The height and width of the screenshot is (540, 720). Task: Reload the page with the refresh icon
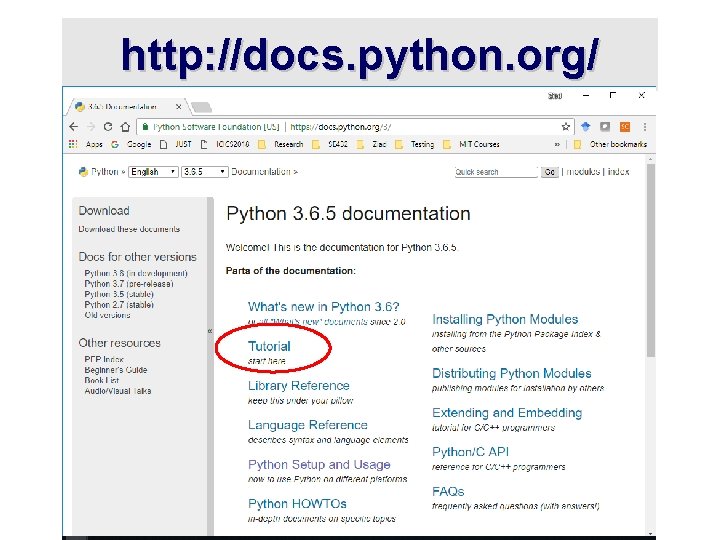point(108,127)
